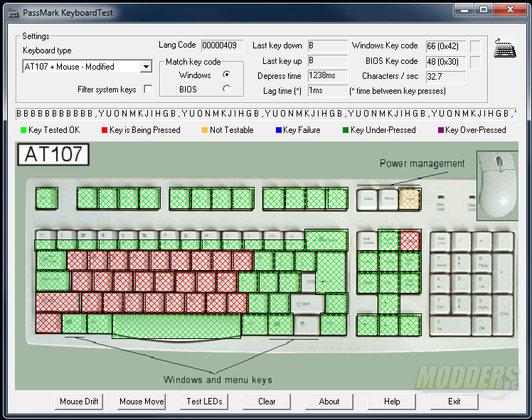Enable the Filter system keys checkbox
The image size is (532, 420).
click(148, 89)
